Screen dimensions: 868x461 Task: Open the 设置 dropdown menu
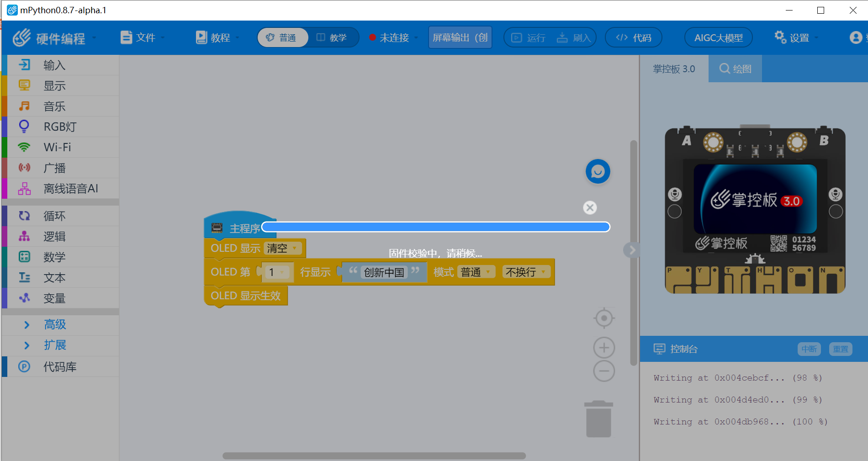[797, 37]
